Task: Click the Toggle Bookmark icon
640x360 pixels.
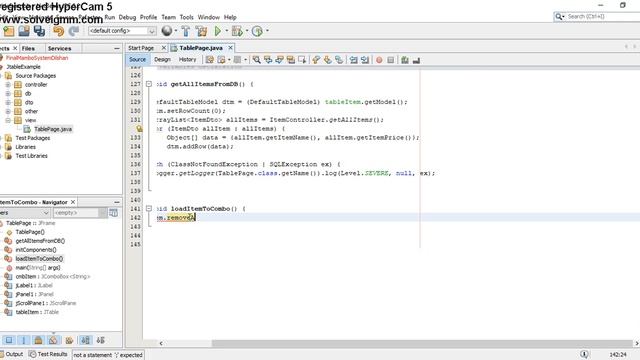Action: click(x=339, y=60)
